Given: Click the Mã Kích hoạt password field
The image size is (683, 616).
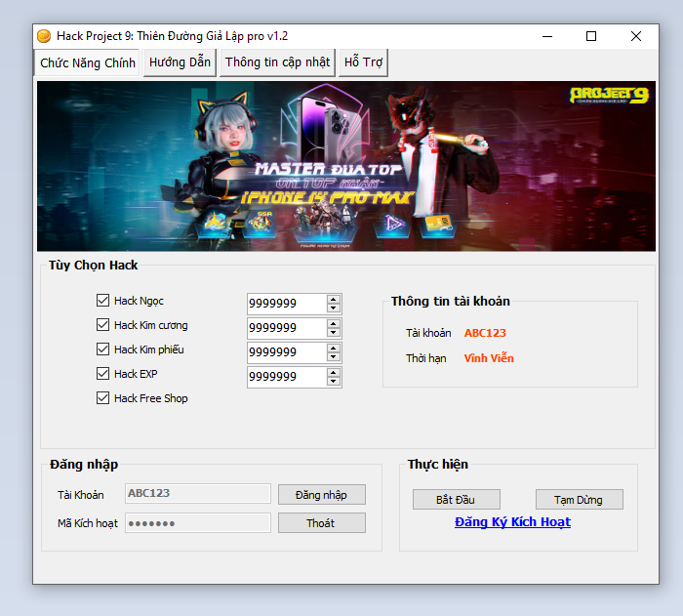Looking at the screenshot, I should [x=197, y=523].
